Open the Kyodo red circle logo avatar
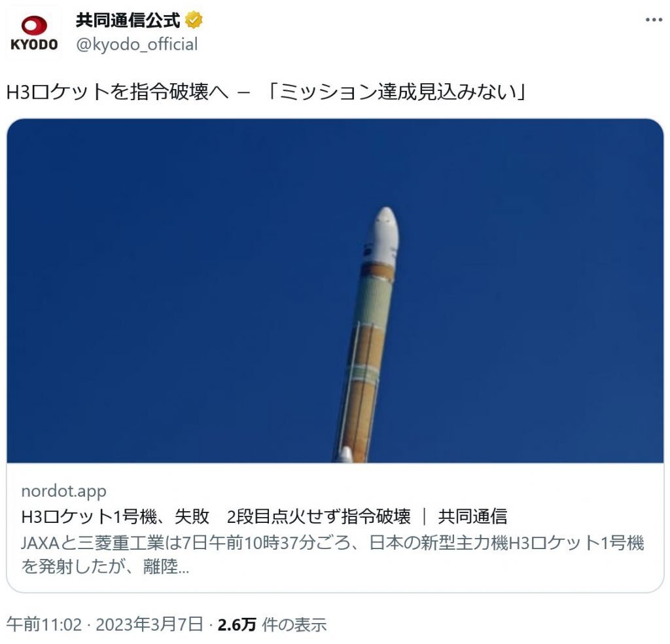Image resolution: width=670 pixels, height=644 pixels. click(x=34, y=26)
